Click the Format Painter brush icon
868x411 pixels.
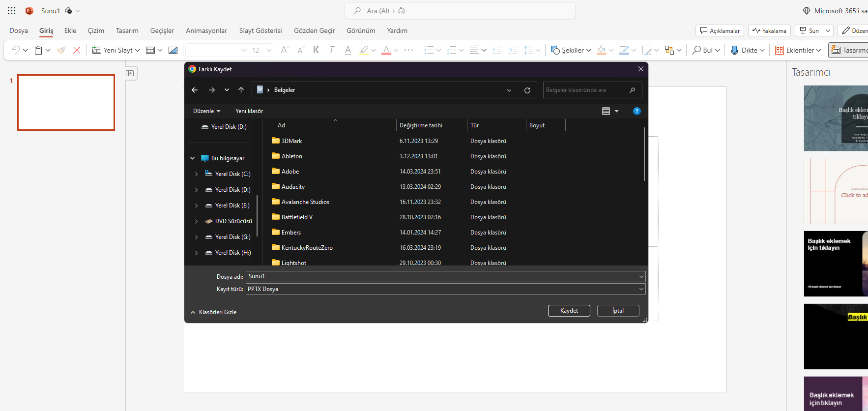coord(61,50)
